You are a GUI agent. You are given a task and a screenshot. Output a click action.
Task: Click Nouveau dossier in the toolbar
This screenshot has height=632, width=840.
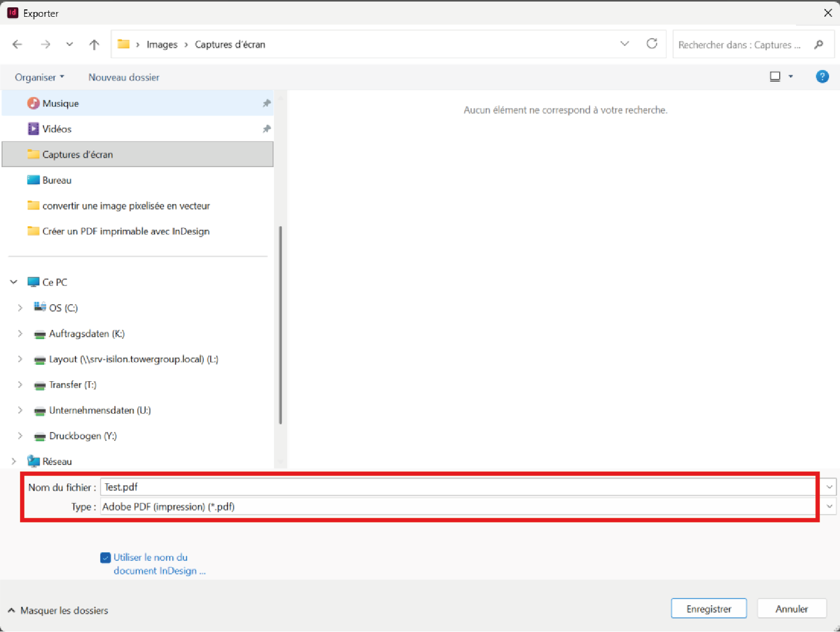coord(124,77)
